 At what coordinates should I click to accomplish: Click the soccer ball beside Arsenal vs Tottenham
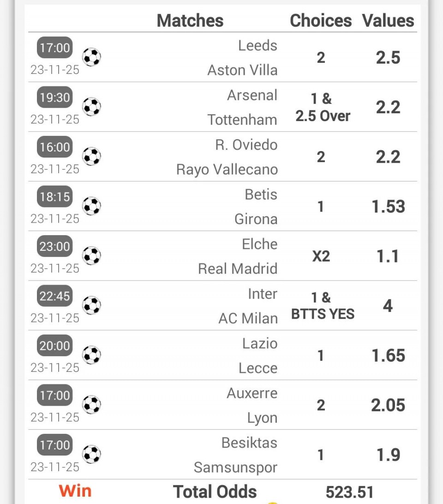[91, 107]
